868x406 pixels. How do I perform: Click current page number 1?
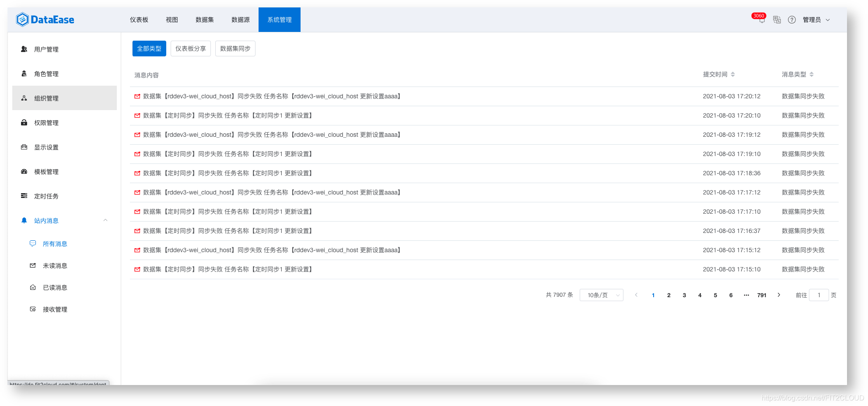click(653, 295)
